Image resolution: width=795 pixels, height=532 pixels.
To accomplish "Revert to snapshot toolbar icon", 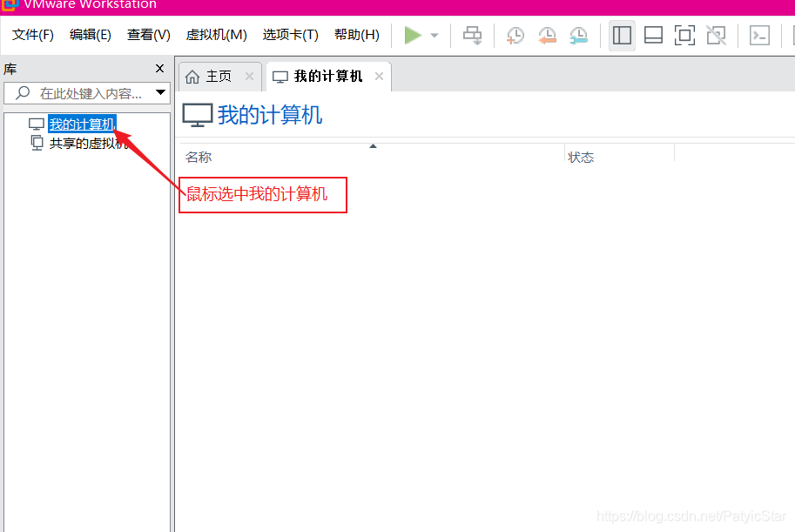I will pos(547,36).
